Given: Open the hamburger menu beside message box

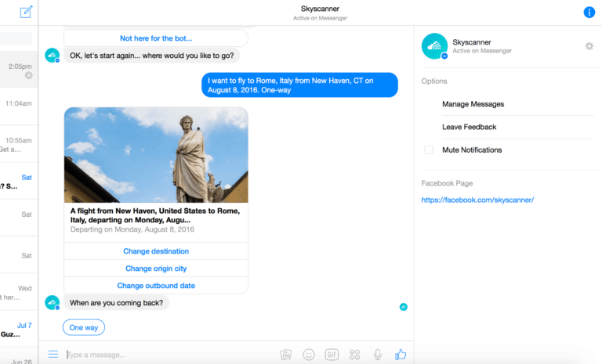Looking at the screenshot, I should point(53,354).
